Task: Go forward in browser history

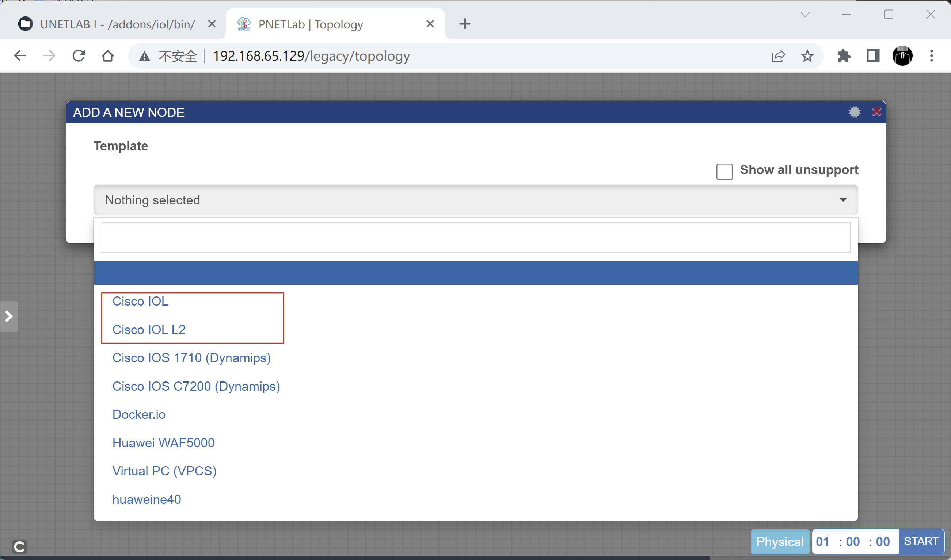Action: [49, 56]
